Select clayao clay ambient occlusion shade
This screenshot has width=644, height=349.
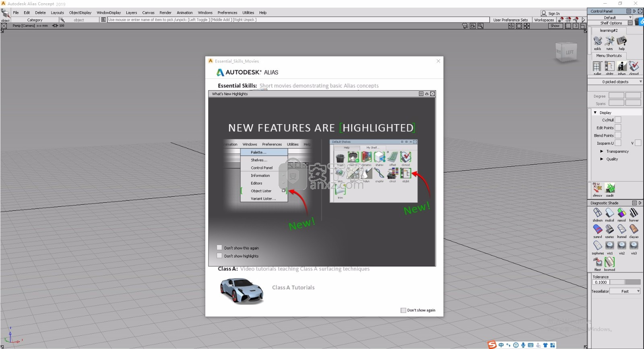point(634,229)
